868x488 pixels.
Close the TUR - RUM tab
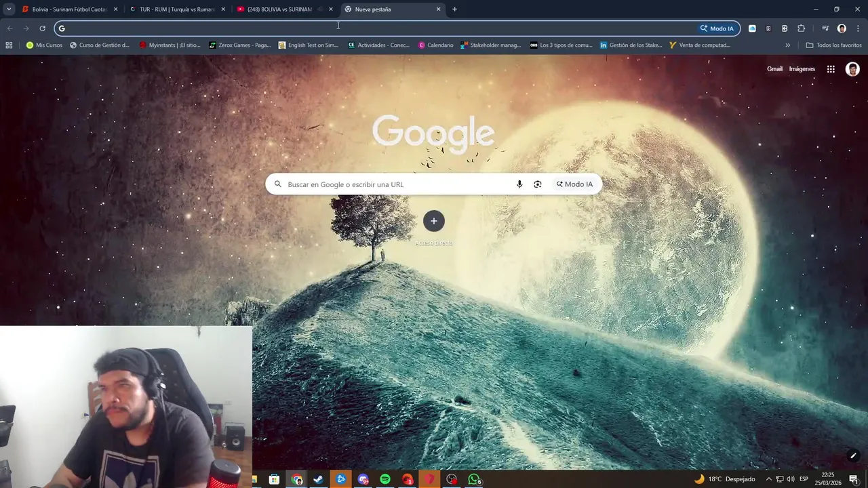pyautogui.click(x=223, y=9)
